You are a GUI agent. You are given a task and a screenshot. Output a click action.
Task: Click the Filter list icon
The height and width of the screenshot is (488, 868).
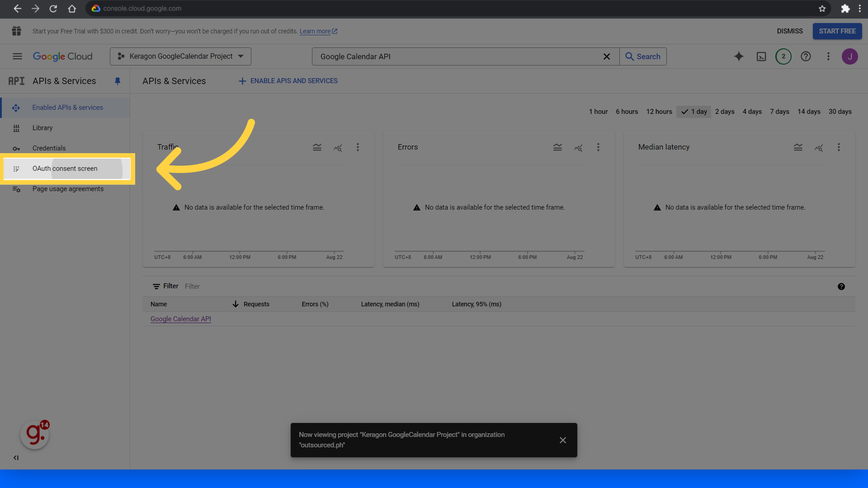[x=156, y=286]
